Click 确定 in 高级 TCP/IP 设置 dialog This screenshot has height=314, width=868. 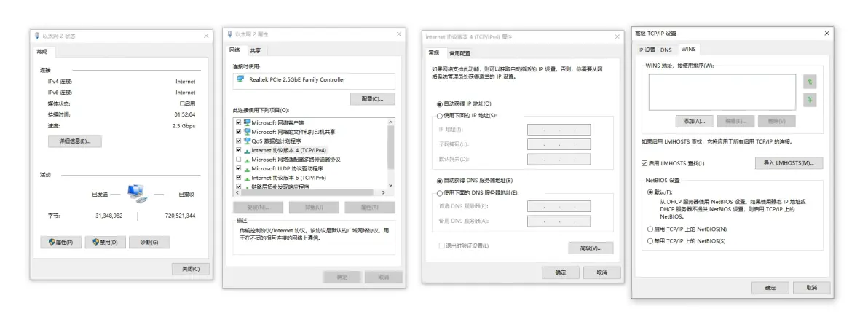click(770, 288)
